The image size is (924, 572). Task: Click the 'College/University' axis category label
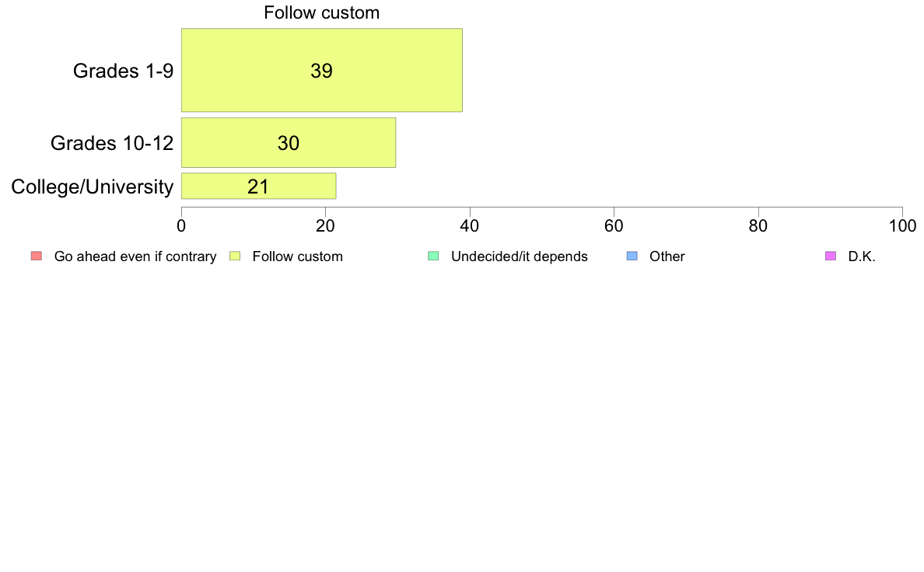(93, 187)
